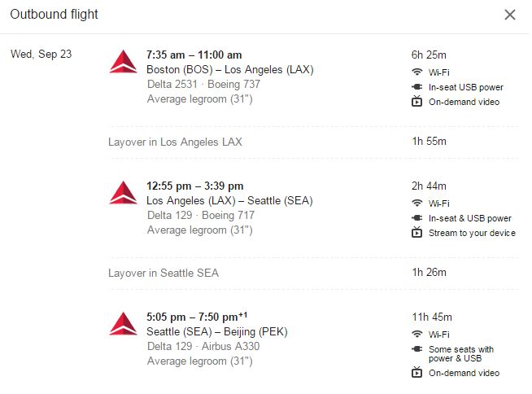
Task: Click Wi-Fi icon on Seattle–Beijing flight
Action: coord(417,334)
